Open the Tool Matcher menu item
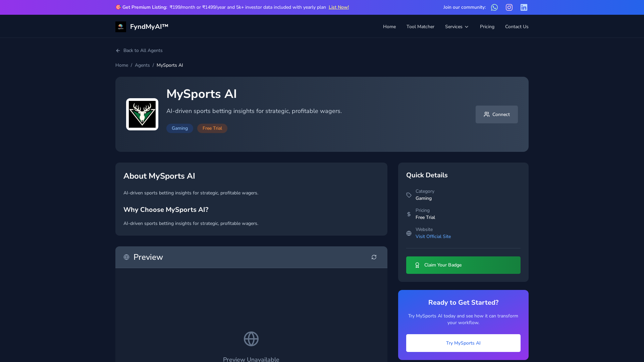The width and height of the screenshot is (644, 362). pyautogui.click(x=420, y=27)
